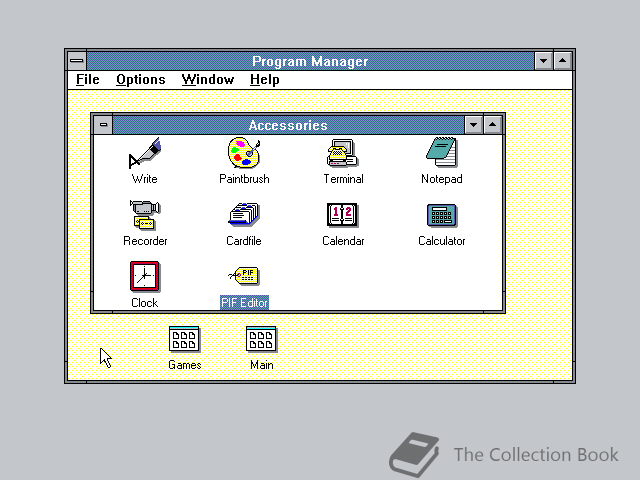The image size is (640, 480).
Task: Click the Main label text
Action: tap(262, 365)
